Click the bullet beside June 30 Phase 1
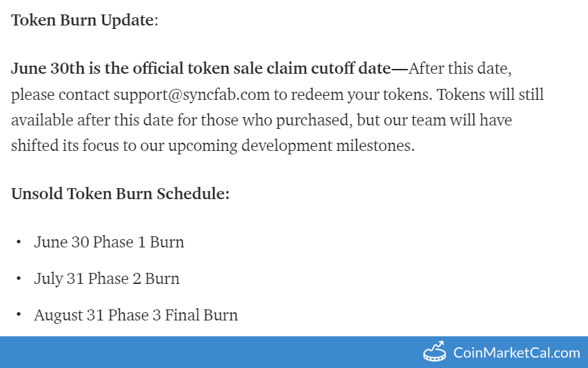 click(18, 243)
